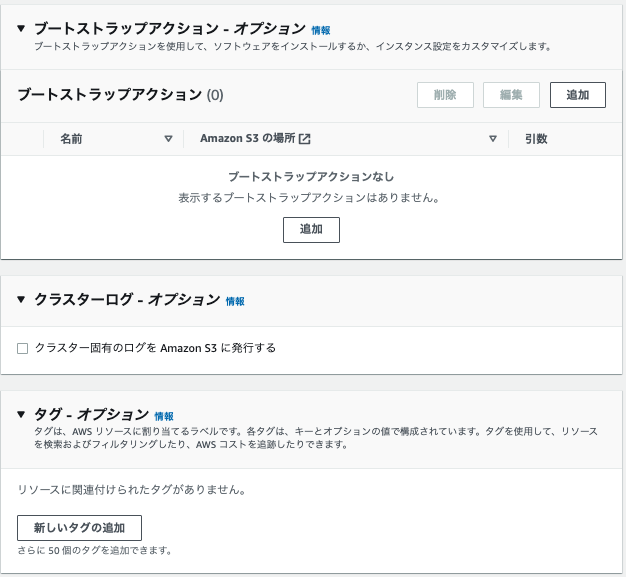Click the 名前 column header text
The image size is (626, 577).
[71, 139]
